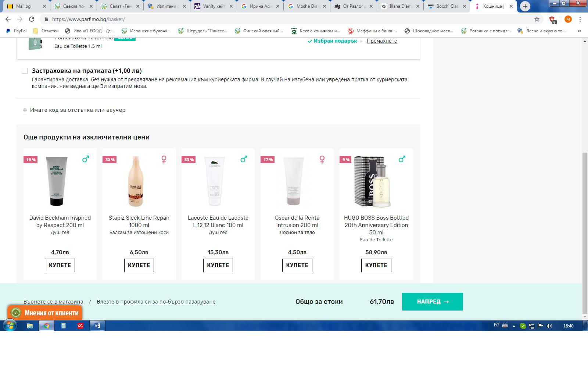Open the Word taskbar button
This screenshot has width=588, height=390.
tap(97, 326)
